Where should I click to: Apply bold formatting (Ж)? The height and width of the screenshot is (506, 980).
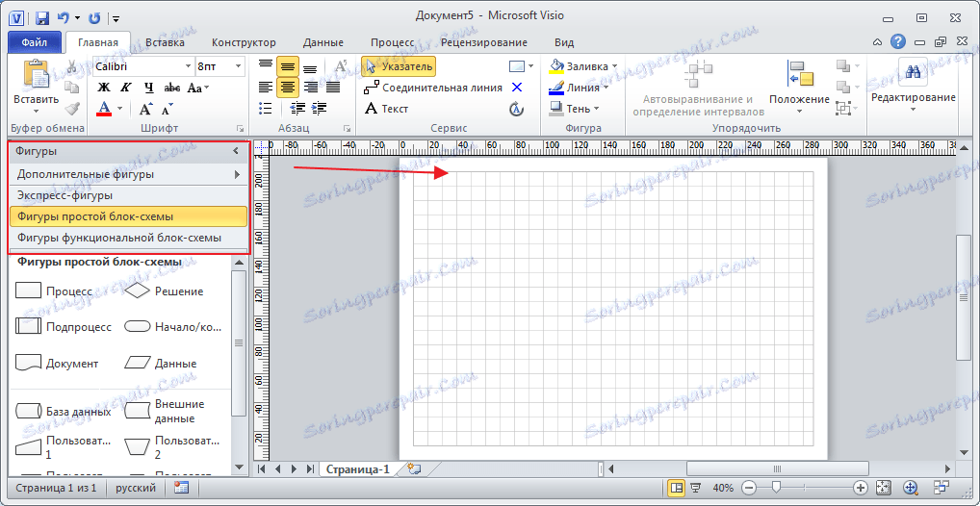pos(104,88)
